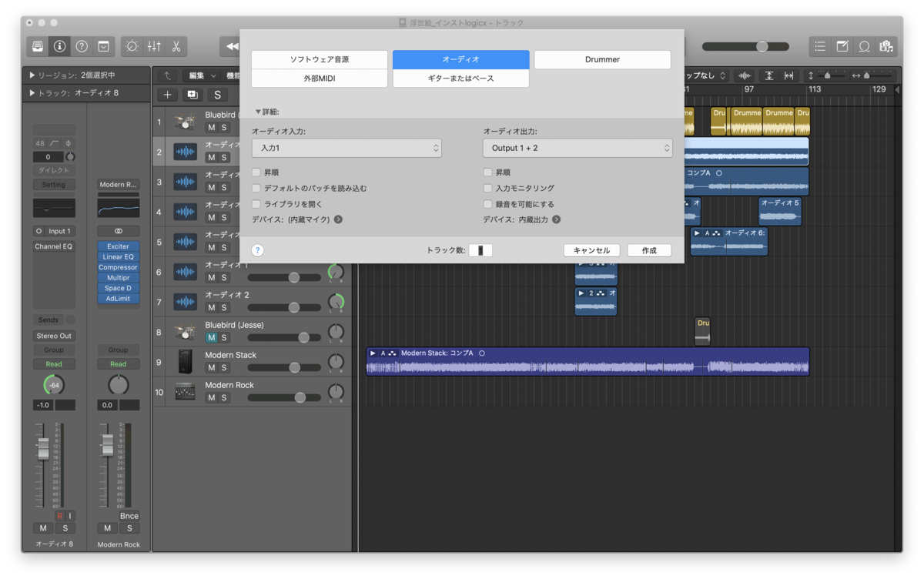Open the Stereo Out output menu
924x579 pixels.
54,336
